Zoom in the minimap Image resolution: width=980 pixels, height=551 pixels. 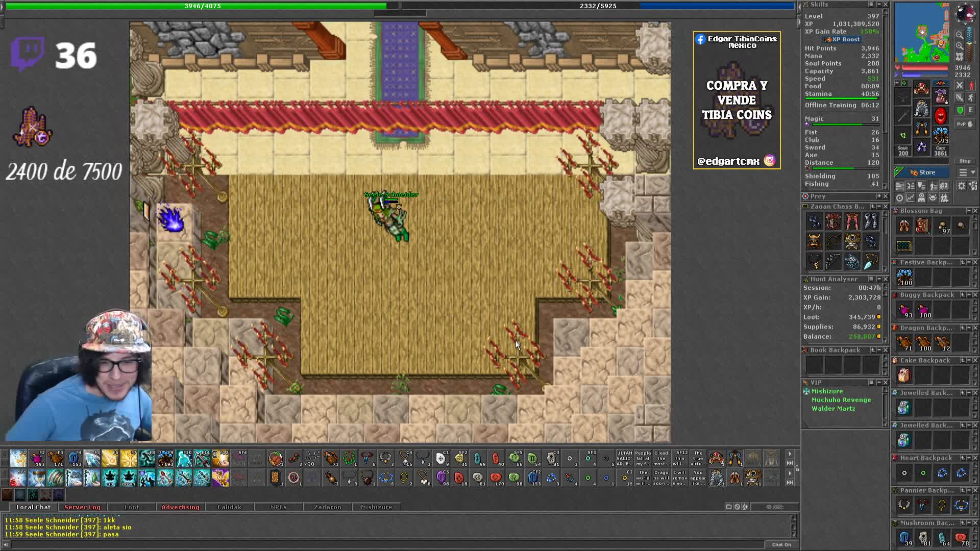(960, 46)
